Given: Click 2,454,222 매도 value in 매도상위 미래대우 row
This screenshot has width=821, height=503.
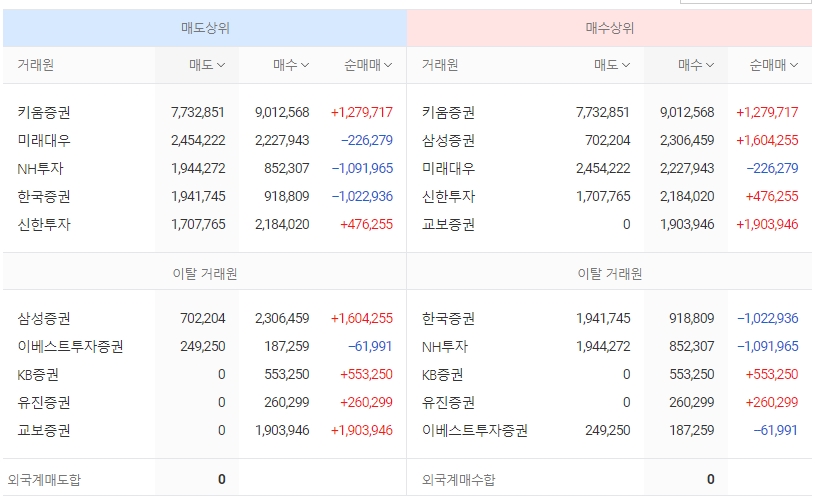Looking at the screenshot, I should [198, 140].
